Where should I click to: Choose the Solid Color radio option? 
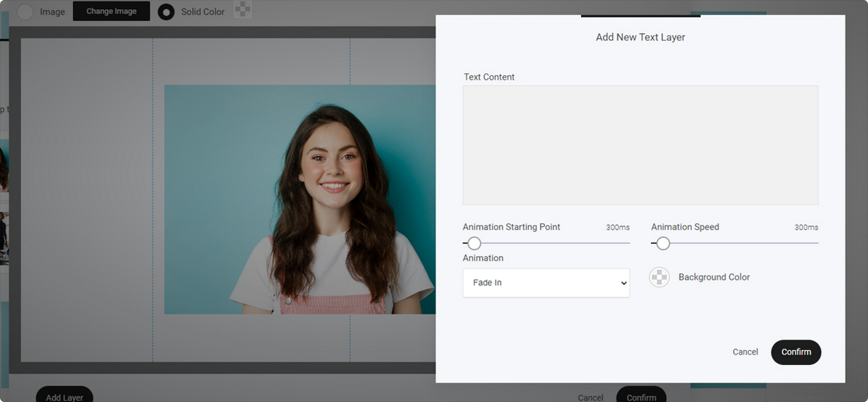pyautogui.click(x=166, y=11)
